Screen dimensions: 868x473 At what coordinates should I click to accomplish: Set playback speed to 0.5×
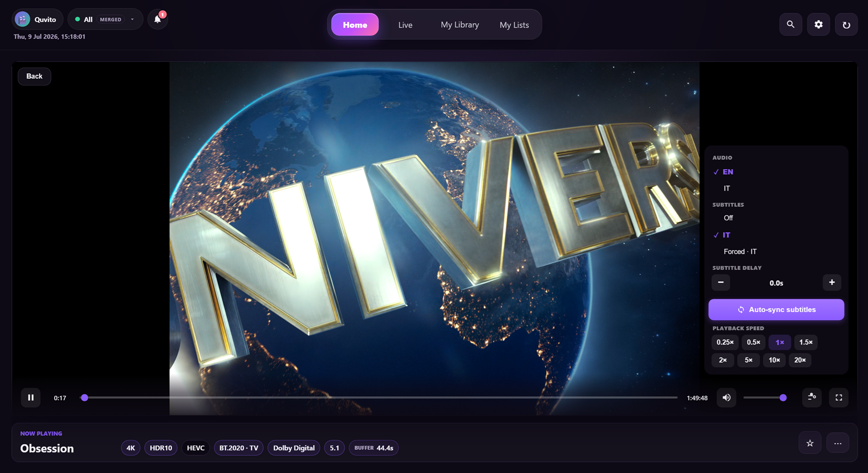tap(754, 342)
